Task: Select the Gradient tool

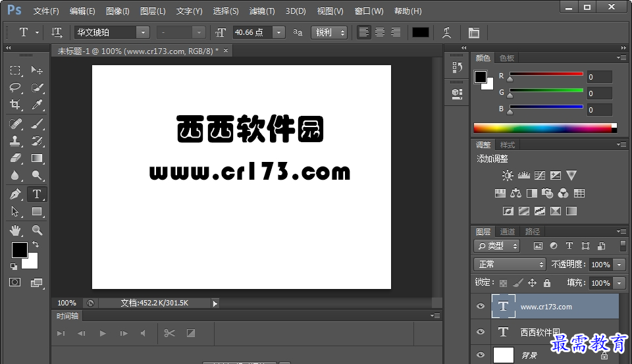Action: pos(37,158)
